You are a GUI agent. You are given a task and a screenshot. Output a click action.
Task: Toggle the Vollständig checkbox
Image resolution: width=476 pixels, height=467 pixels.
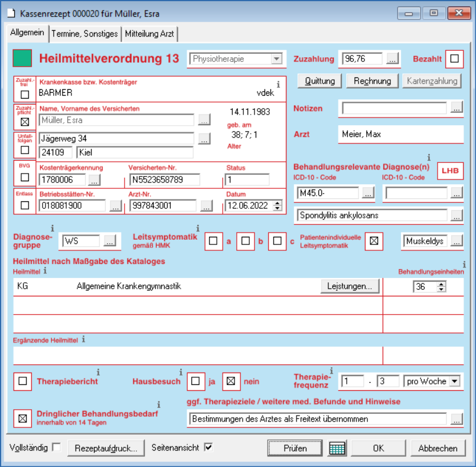click(56, 448)
